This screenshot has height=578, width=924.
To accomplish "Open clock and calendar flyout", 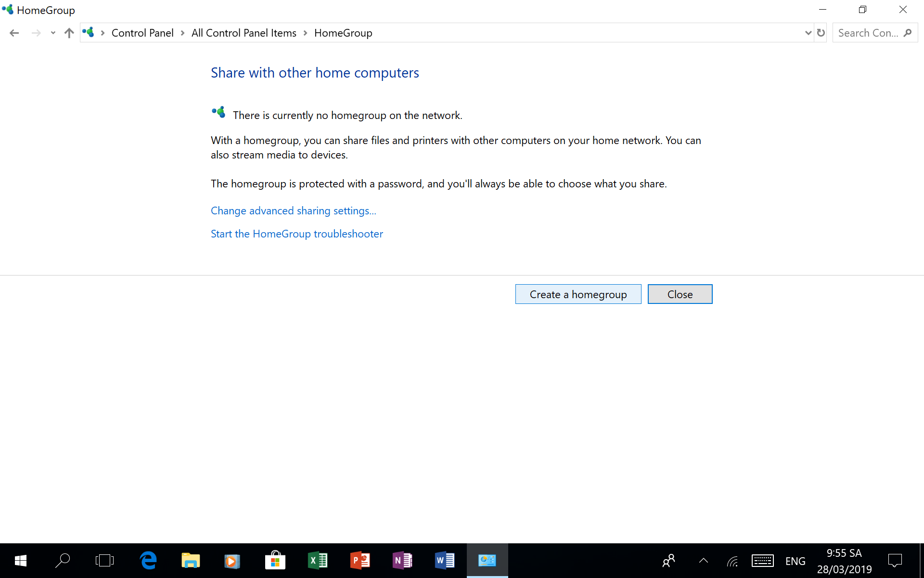I will [x=845, y=561].
